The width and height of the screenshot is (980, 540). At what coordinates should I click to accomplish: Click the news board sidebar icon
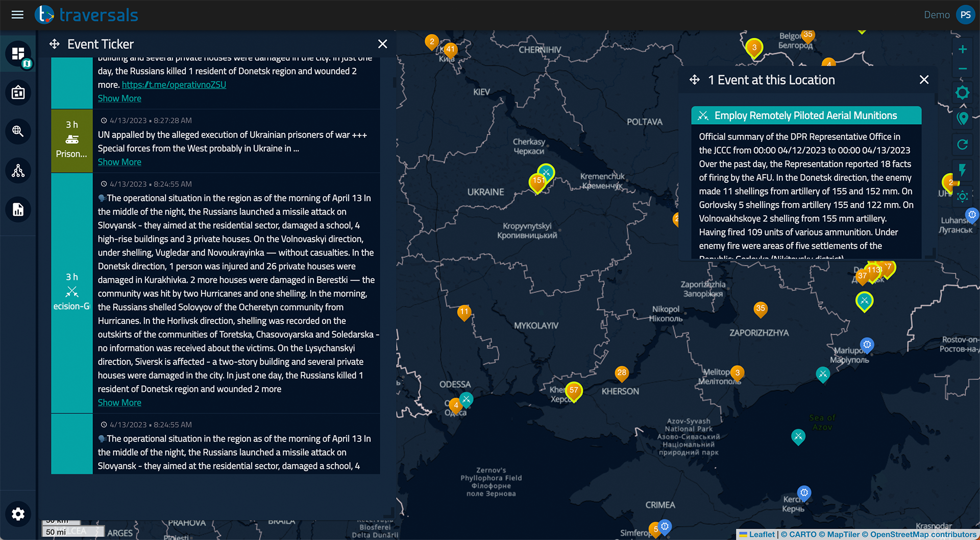click(x=18, y=93)
